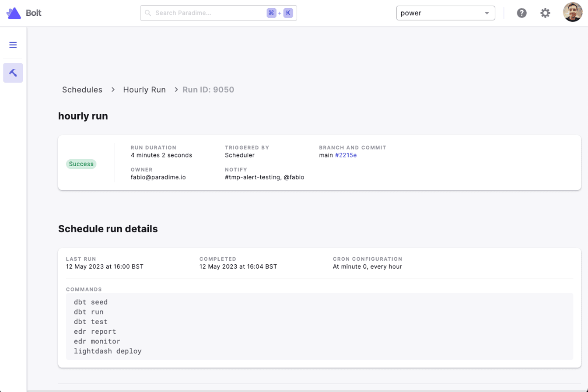Click the dbt test command line
Image resolution: width=588 pixels, height=392 pixels.
91,322
